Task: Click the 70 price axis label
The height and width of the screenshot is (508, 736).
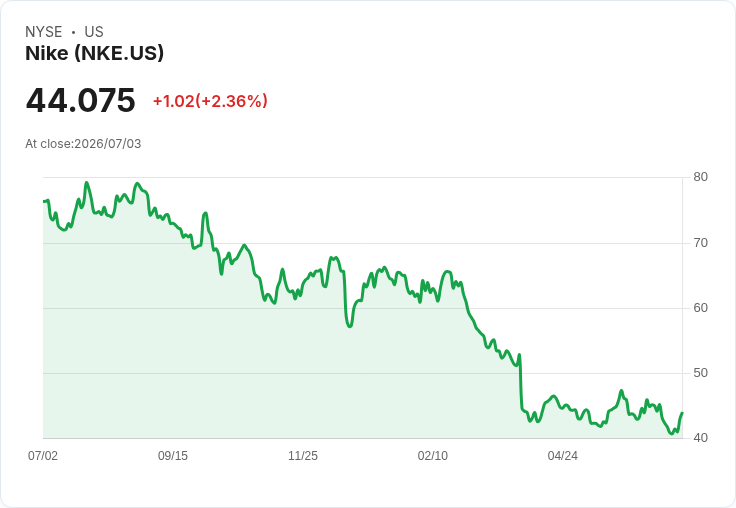Action: (700, 243)
